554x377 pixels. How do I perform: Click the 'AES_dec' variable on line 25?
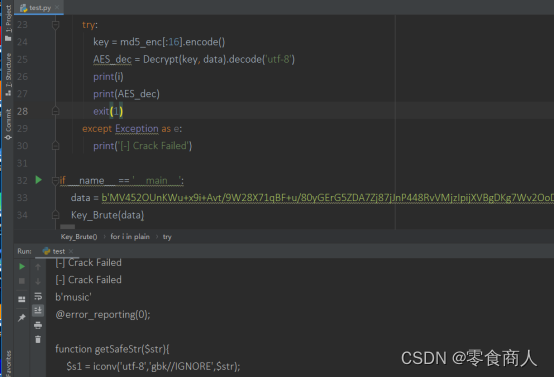pyautogui.click(x=112, y=59)
